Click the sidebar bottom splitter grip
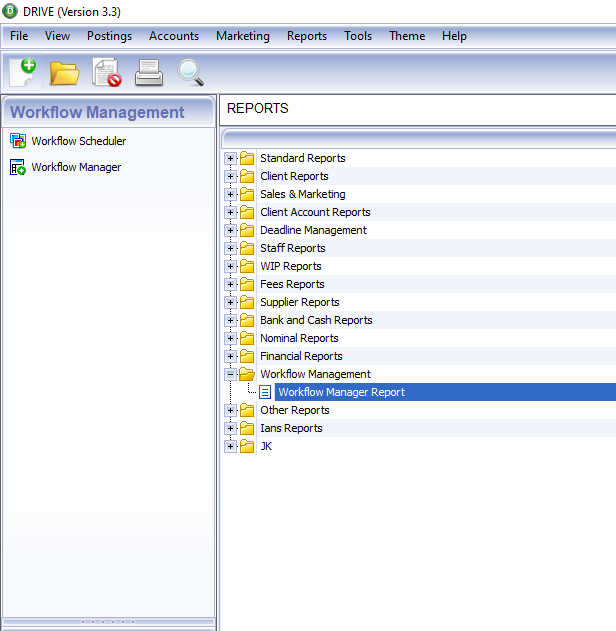This screenshot has height=631, width=616. click(108, 622)
